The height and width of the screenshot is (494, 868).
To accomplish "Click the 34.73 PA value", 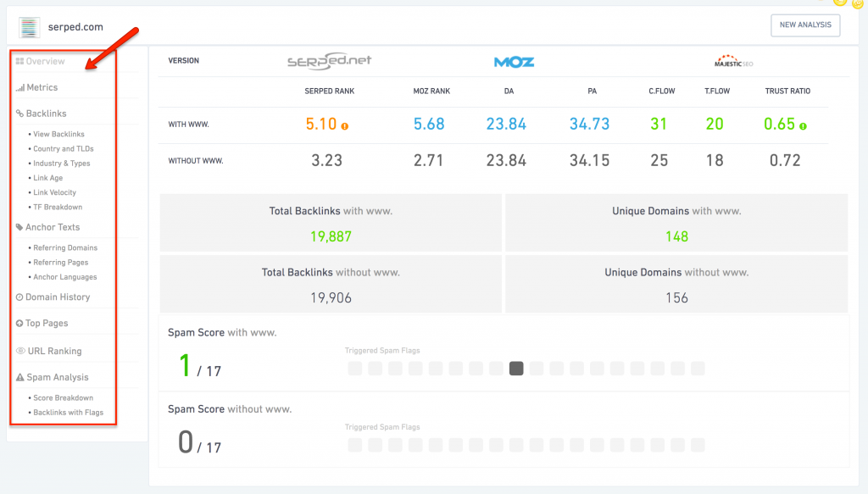I will 590,124.
